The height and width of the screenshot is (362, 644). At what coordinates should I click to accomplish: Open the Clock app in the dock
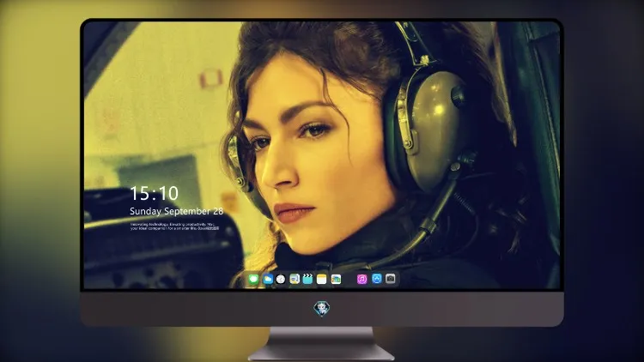point(281,279)
